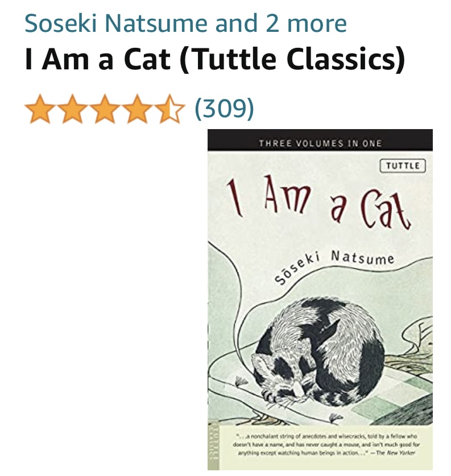Click the 'Three Volumes in One' banner
This screenshot has height=476, width=451.
320,143
